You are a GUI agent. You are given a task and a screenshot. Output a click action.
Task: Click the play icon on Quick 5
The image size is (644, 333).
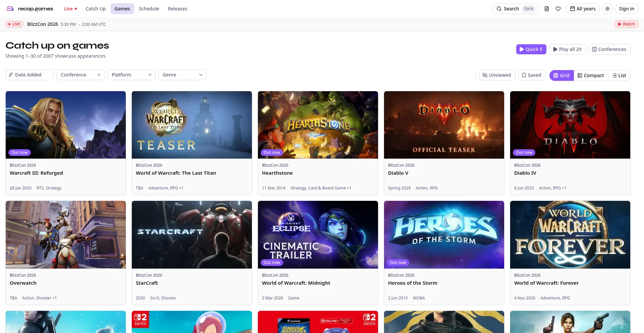(522, 49)
